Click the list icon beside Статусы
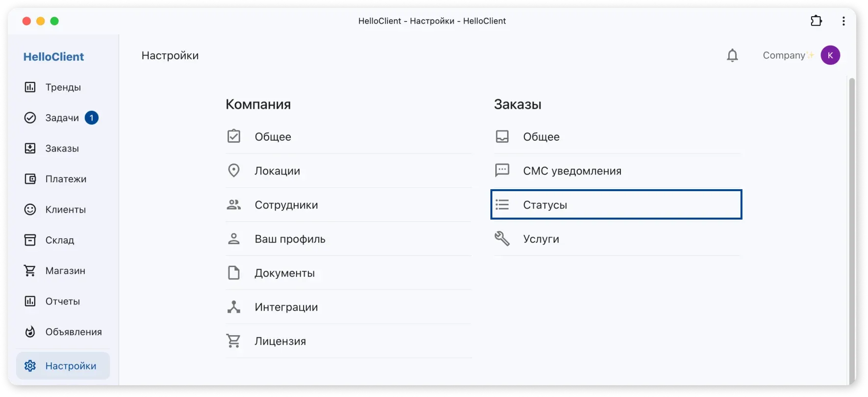 [502, 204]
